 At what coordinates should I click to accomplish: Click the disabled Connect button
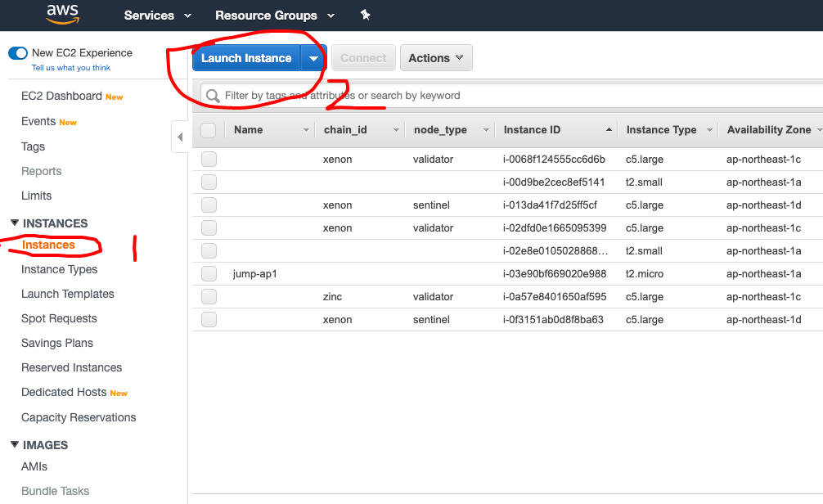point(363,58)
